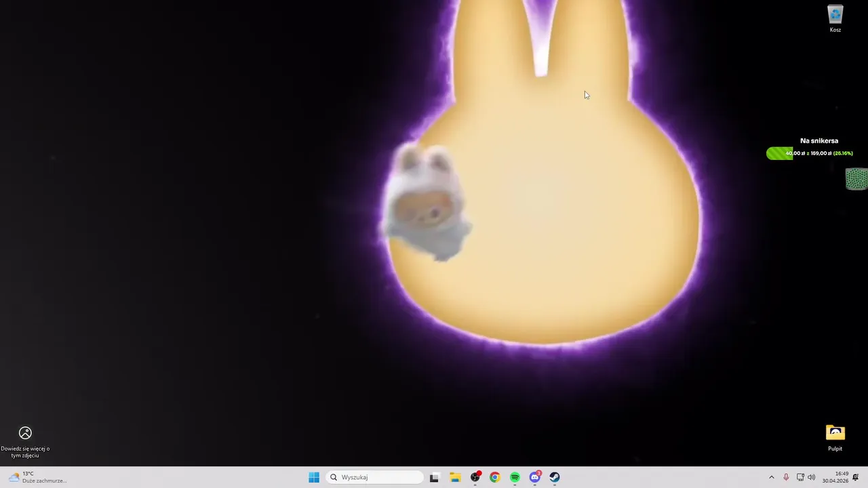This screenshot has height=488, width=868.
Task: Click the green patterned widget at right edge
Action: coord(857,179)
